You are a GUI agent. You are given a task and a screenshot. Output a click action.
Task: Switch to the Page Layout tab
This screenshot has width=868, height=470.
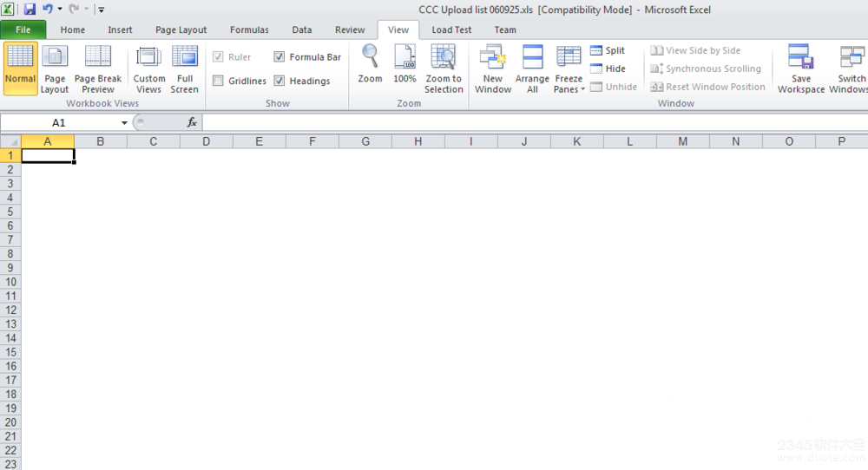[181, 29]
